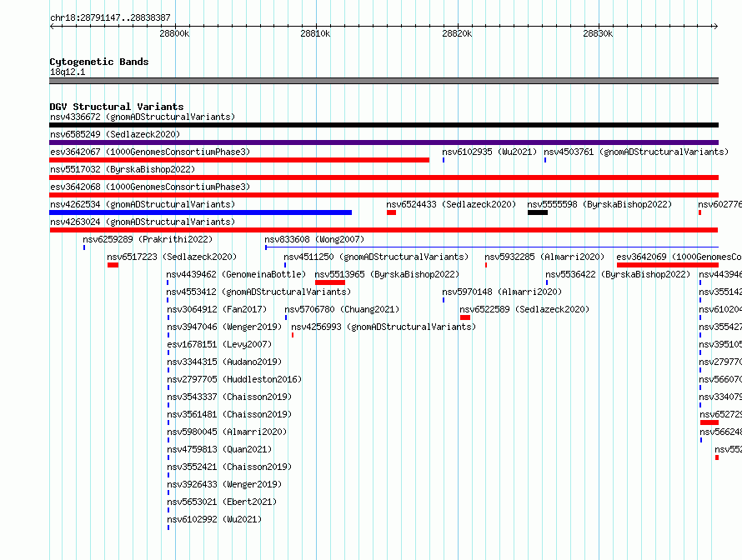Click the nsv4262534 blue variant bar
742x560 pixels.
click(x=201, y=212)
